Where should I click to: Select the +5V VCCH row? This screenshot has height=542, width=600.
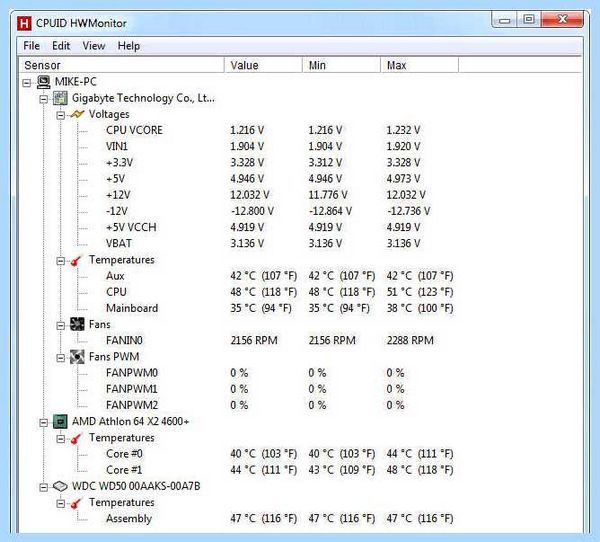[263, 227]
